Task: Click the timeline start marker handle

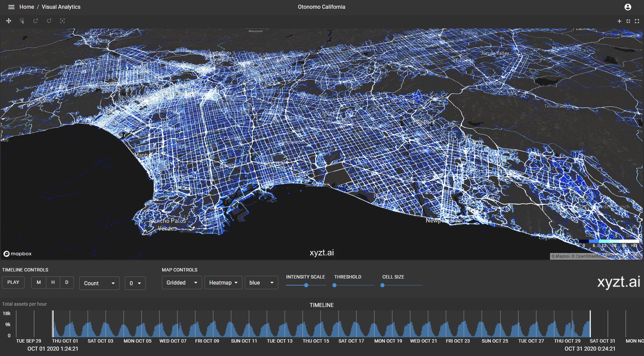Action: [53, 324]
